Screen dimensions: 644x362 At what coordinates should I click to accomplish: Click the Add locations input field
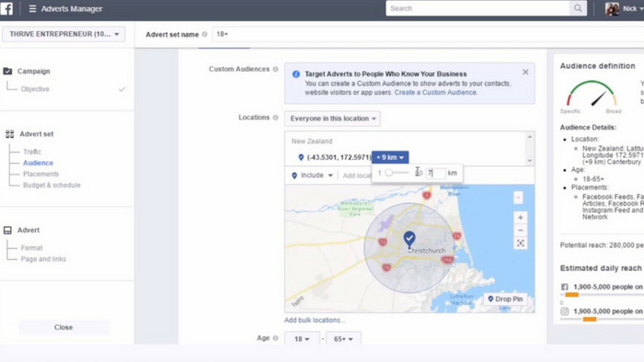pyautogui.click(x=356, y=175)
